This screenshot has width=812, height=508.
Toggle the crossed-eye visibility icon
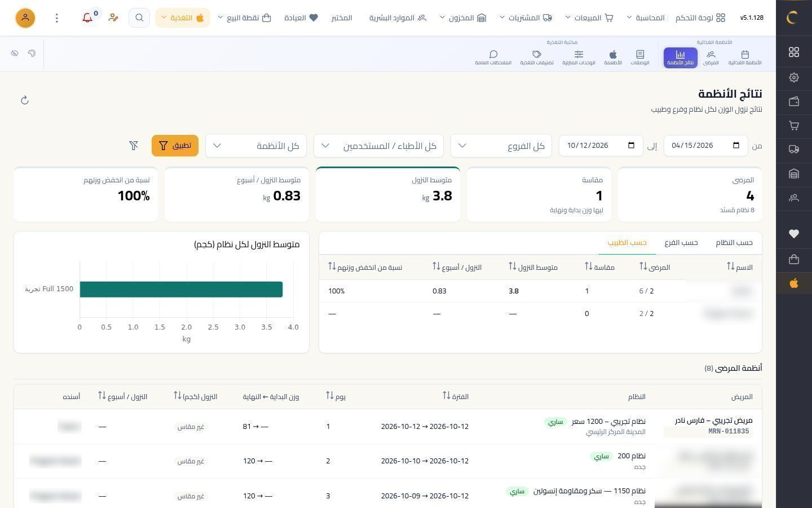tap(15, 53)
